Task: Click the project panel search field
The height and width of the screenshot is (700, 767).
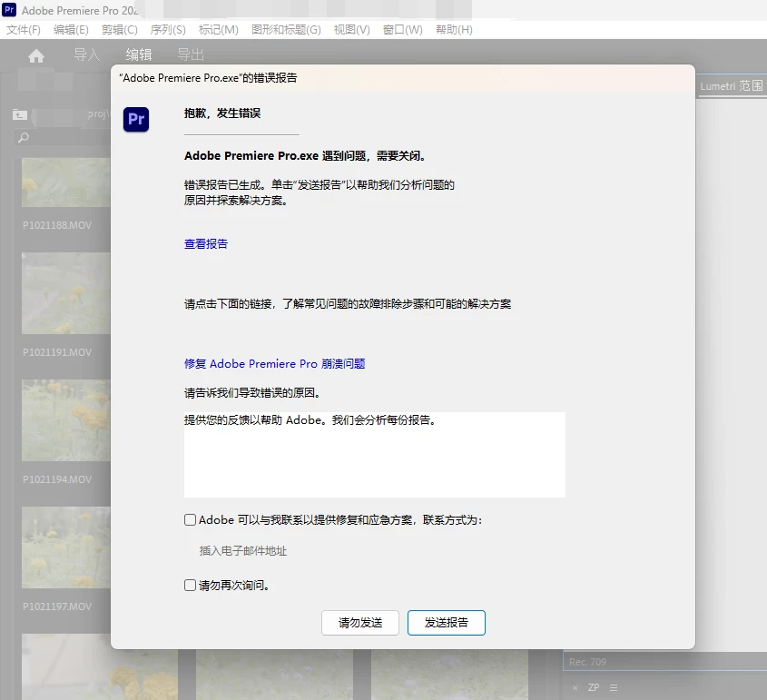Action: click(64, 138)
